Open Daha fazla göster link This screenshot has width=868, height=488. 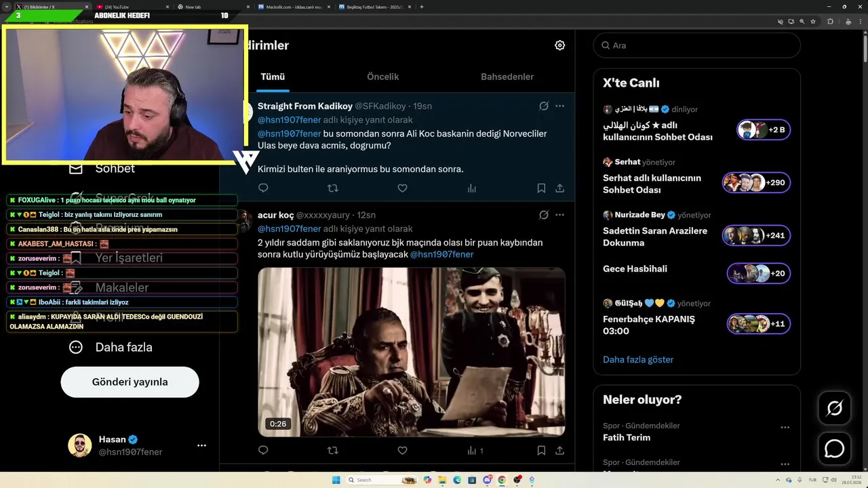[x=638, y=359]
